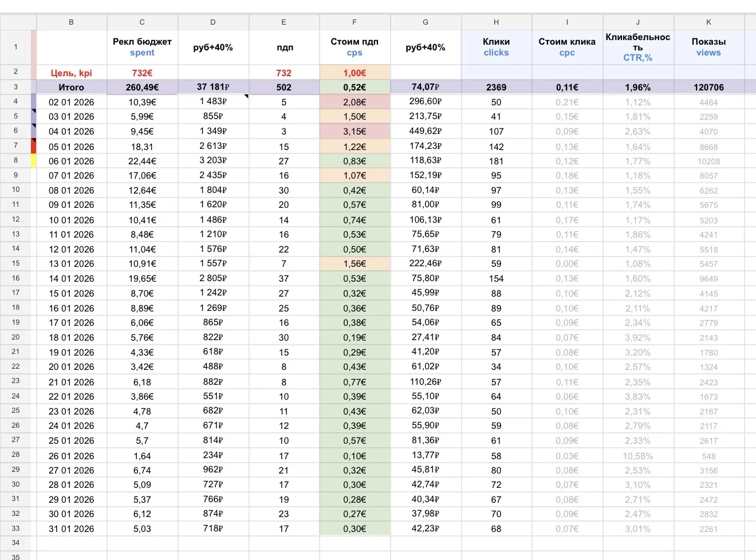The height and width of the screenshot is (560, 756).
Task: Select date cell 02 01 2026
Action: (72, 102)
